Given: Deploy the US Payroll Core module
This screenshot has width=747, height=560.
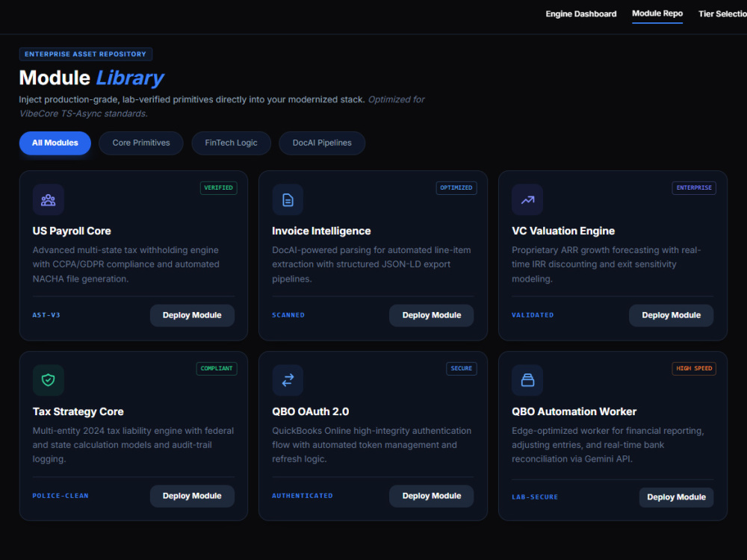Looking at the screenshot, I should pos(192,315).
